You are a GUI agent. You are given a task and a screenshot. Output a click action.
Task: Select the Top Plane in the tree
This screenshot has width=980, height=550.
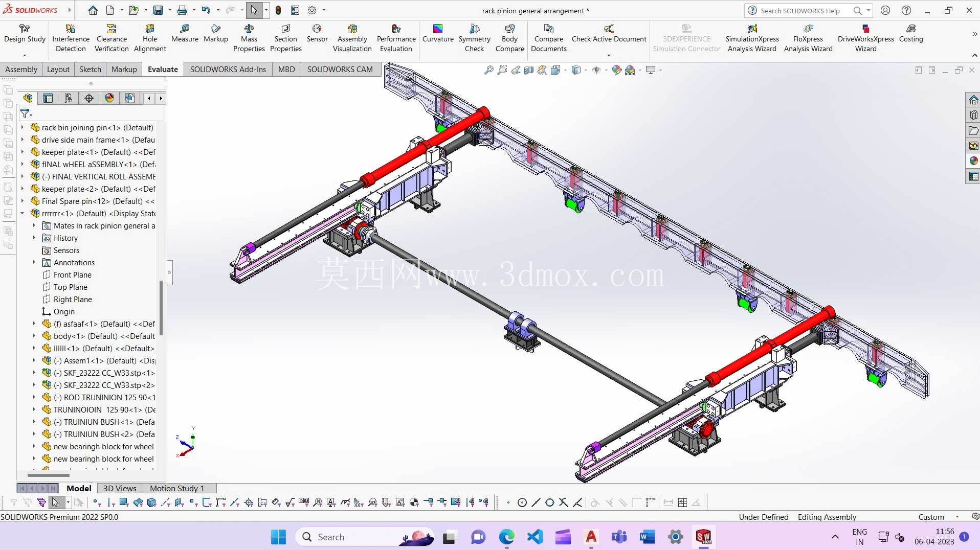pos(71,287)
